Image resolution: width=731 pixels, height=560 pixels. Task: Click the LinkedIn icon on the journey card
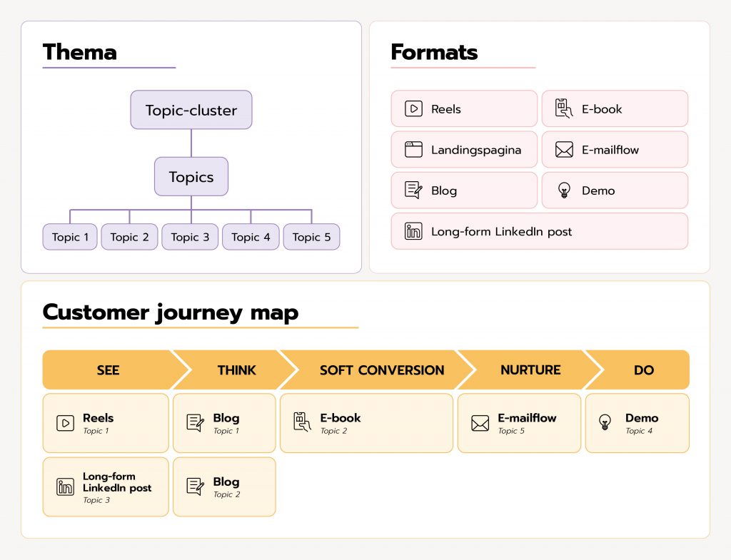click(65, 487)
